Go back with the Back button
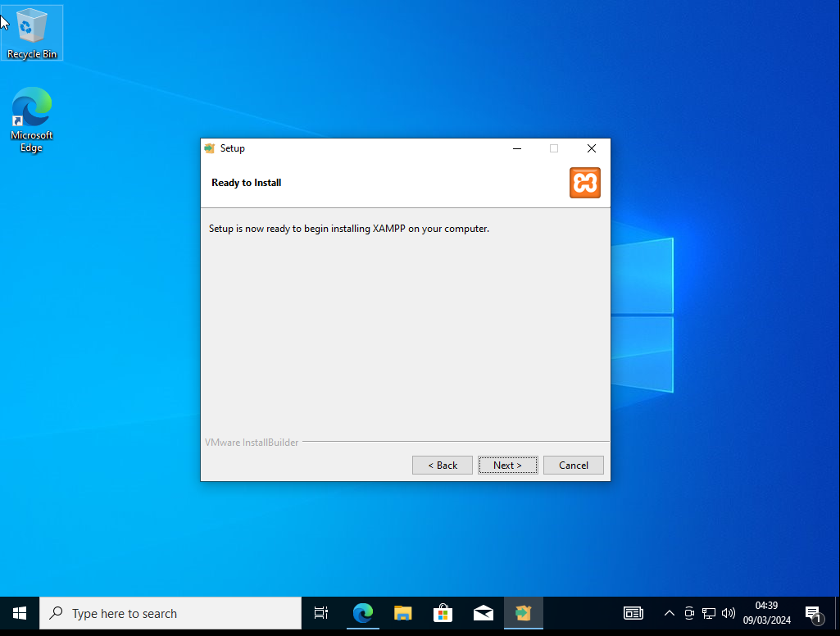 click(x=442, y=465)
